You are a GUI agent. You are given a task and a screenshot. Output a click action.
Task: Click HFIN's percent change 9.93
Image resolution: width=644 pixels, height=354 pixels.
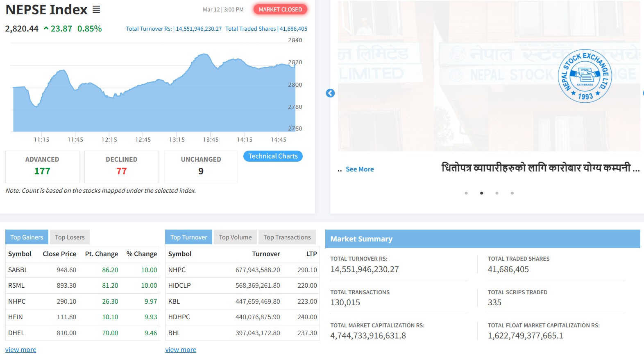coord(151,317)
